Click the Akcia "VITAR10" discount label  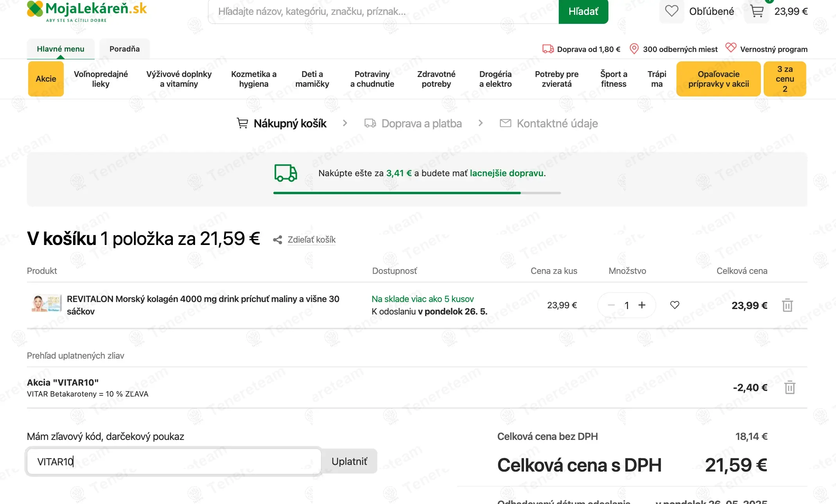[63, 382]
